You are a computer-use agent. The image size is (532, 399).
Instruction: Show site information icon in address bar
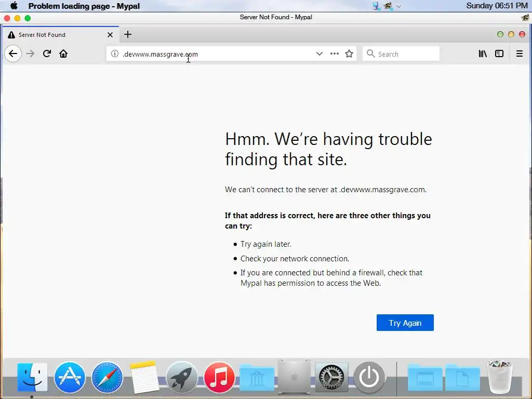[x=115, y=54]
